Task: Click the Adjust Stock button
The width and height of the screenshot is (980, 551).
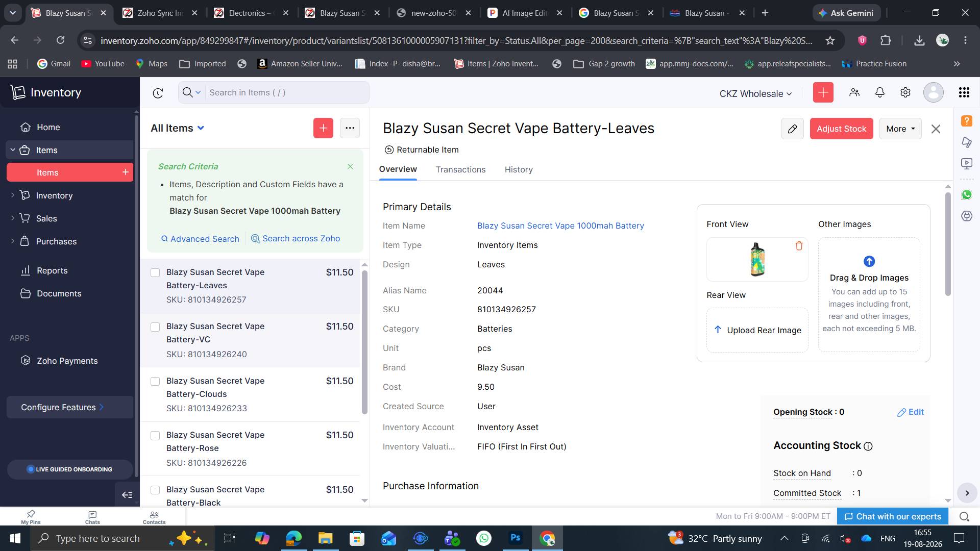Action: (841, 129)
